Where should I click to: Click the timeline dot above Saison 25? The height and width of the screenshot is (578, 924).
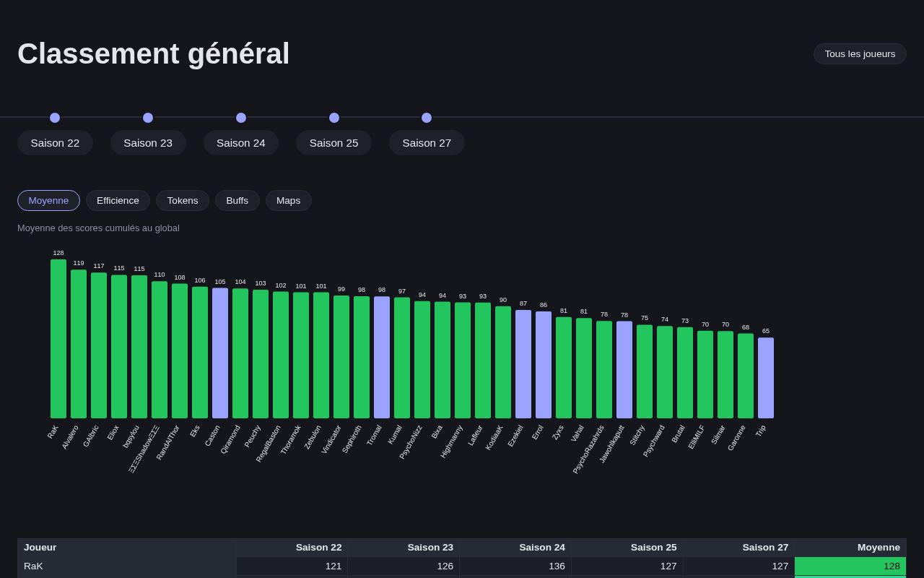(x=334, y=118)
